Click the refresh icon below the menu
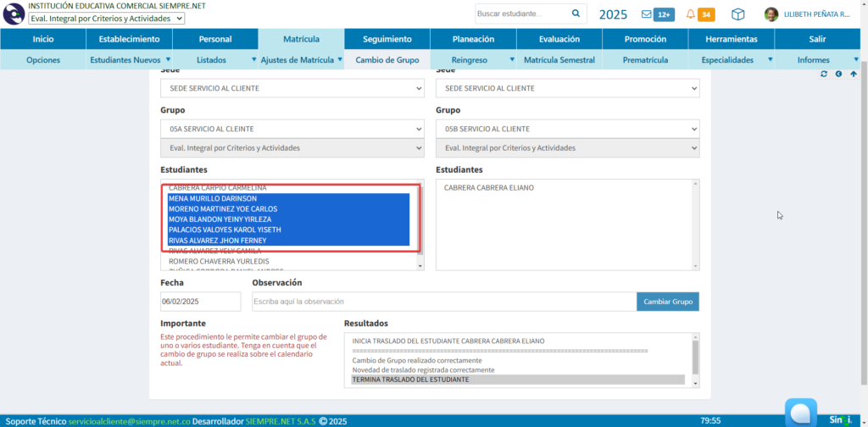The width and height of the screenshot is (868, 427). (x=823, y=75)
